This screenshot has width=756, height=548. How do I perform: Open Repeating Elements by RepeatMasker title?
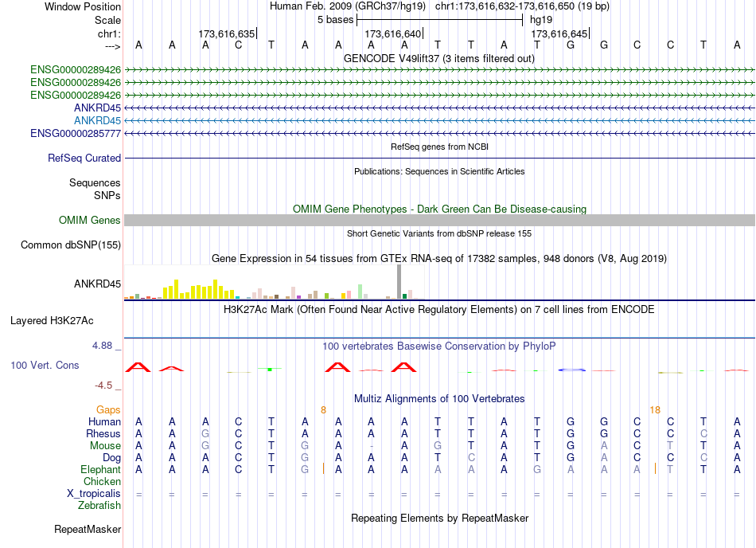click(x=440, y=519)
